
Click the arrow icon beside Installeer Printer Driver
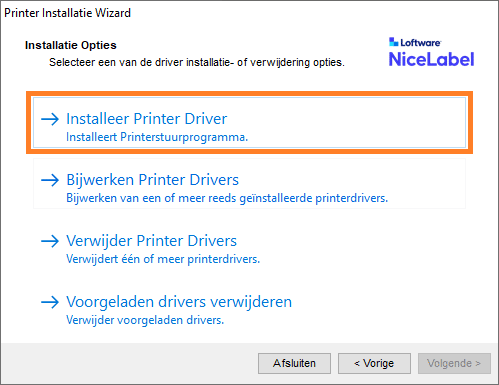tap(50, 119)
